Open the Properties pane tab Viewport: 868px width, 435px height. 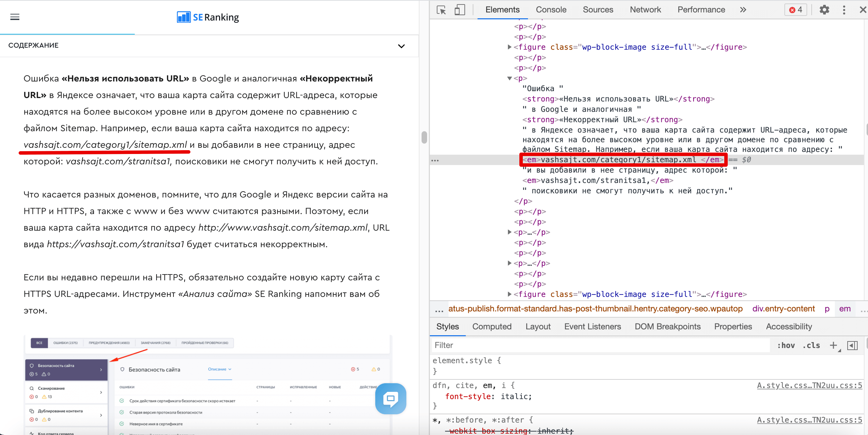[x=733, y=327]
